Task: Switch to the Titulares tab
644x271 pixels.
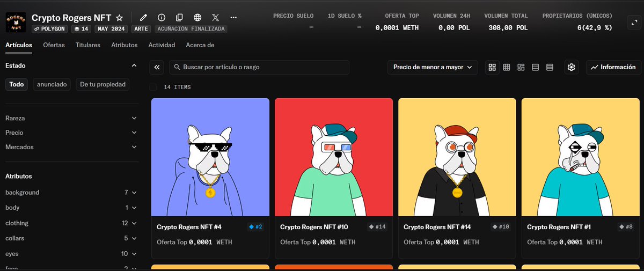Action: [88, 45]
